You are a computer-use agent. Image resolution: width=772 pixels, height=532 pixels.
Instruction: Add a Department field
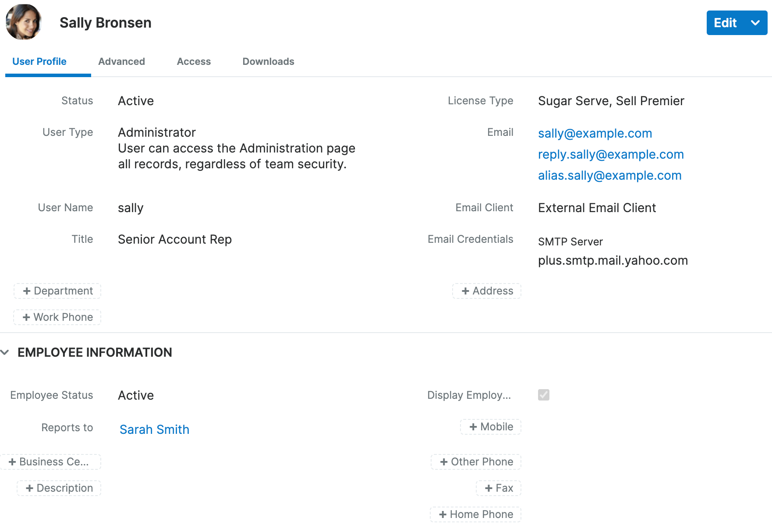click(x=57, y=291)
